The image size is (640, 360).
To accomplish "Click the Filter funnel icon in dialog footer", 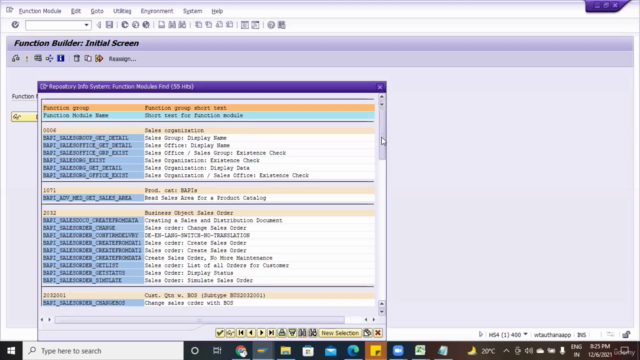I will pos(292,333).
